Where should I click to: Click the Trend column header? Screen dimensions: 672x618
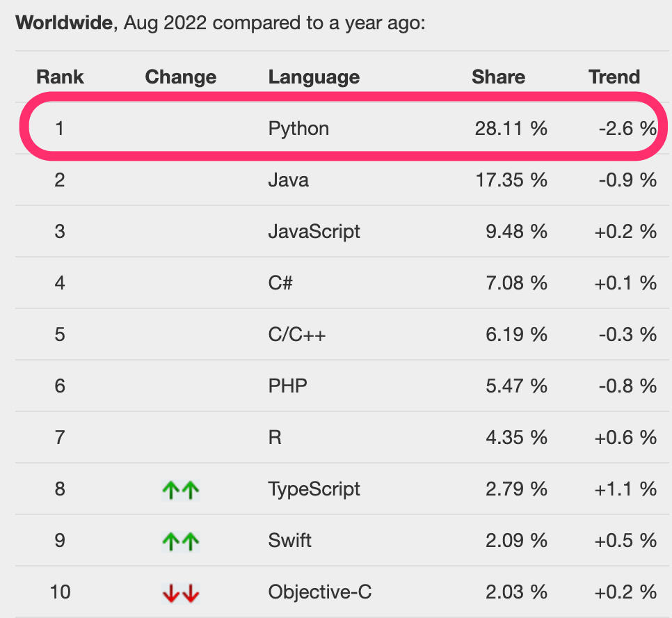(614, 77)
